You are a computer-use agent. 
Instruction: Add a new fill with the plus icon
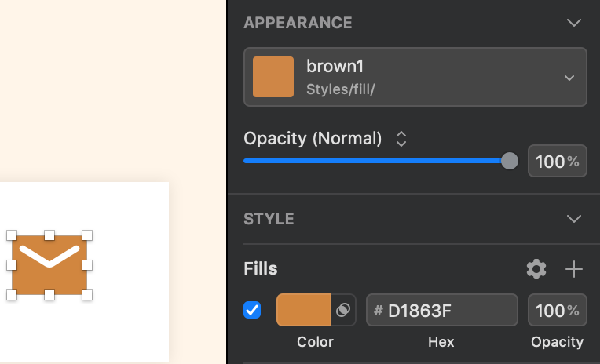point(574,269)
